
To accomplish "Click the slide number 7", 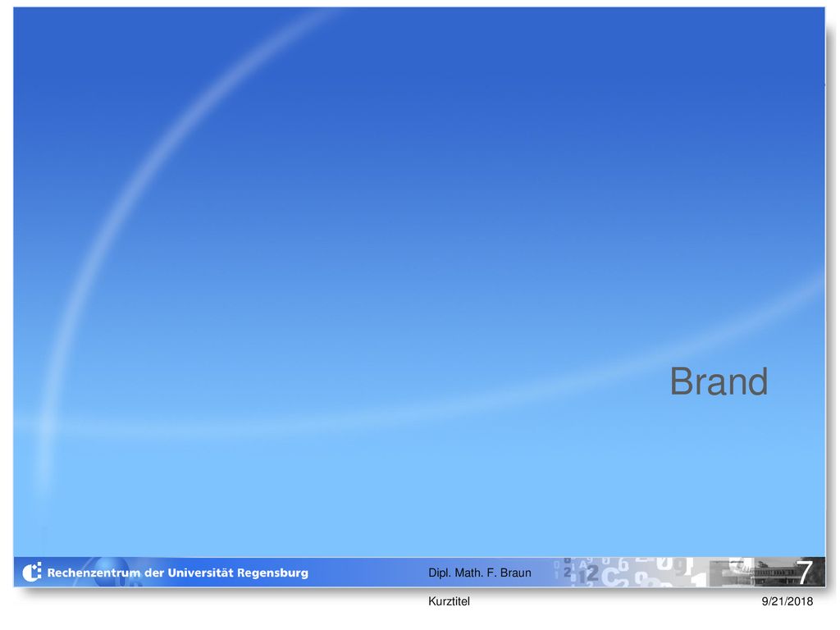I will [804, 572].
